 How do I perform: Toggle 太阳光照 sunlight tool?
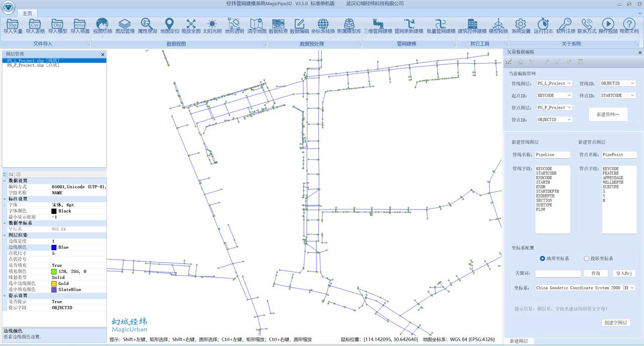tap(212, 26)
